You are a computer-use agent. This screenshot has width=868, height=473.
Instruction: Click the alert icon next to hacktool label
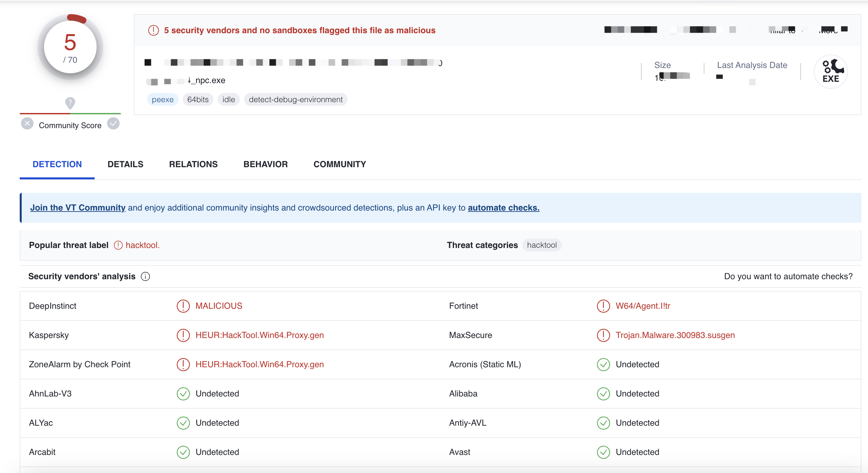click(x=118, y=245)
